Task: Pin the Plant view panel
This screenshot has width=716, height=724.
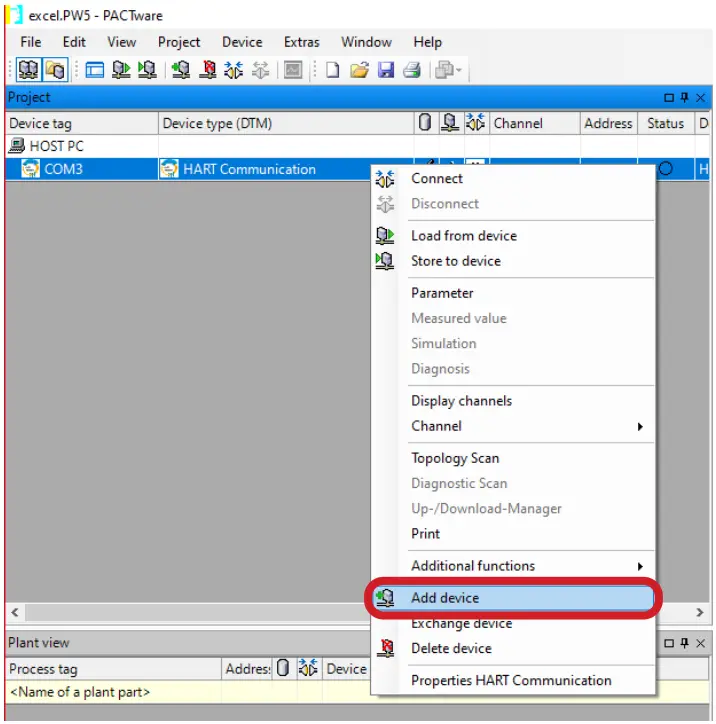Action: point(685,643)
